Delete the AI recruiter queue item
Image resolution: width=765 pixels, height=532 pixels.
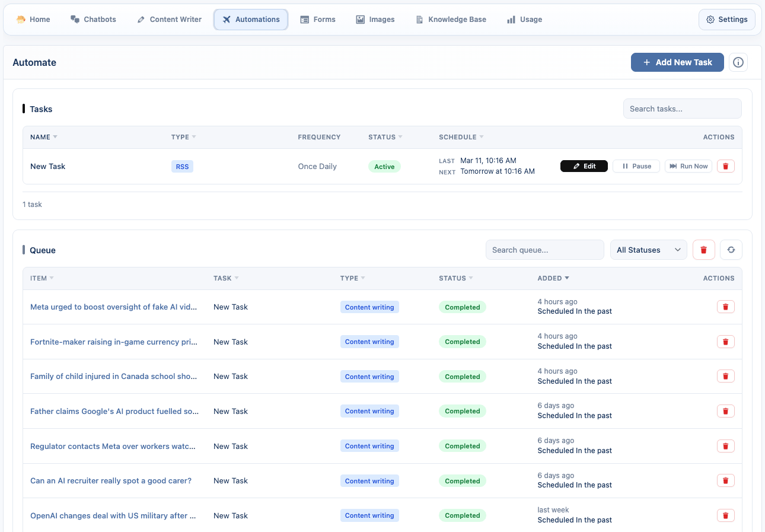pyautogui.click(x=726, y=480)
